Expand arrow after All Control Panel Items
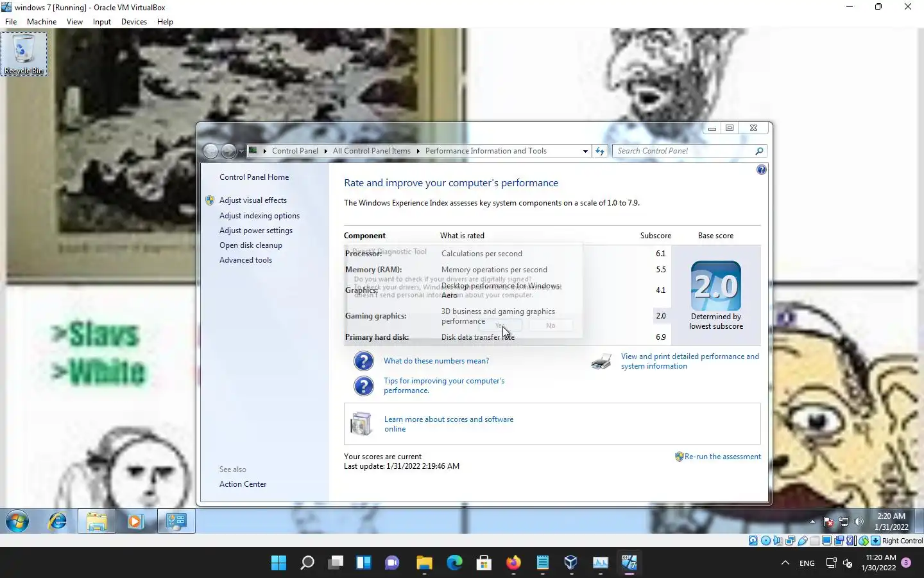924x578 pixels. tap(418, 151)
